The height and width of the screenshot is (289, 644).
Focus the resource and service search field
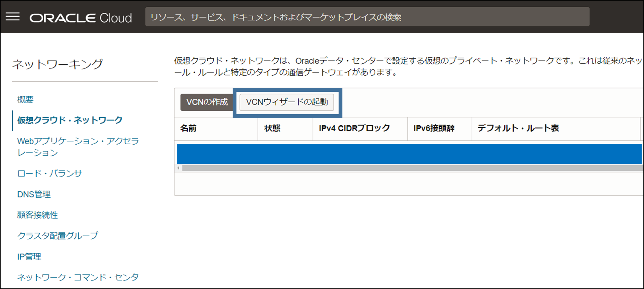367,17
